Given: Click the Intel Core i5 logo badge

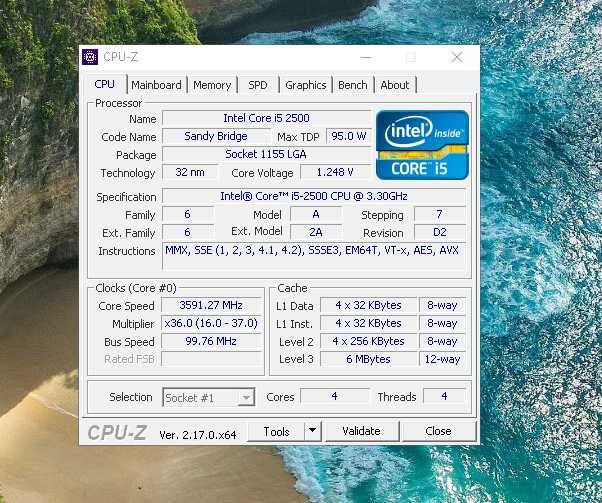Looking at the screenshot, I should click(422, 145).
